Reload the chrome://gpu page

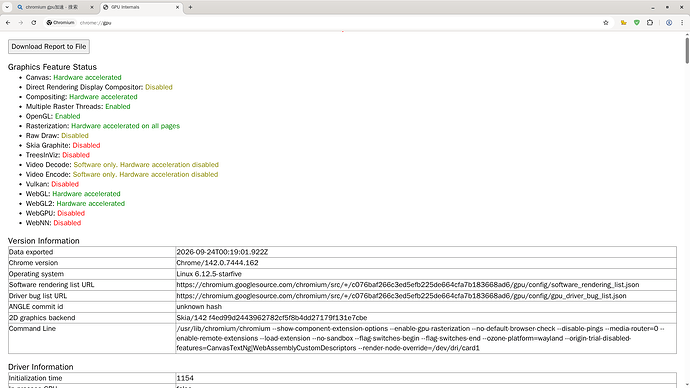click(33, 22)
